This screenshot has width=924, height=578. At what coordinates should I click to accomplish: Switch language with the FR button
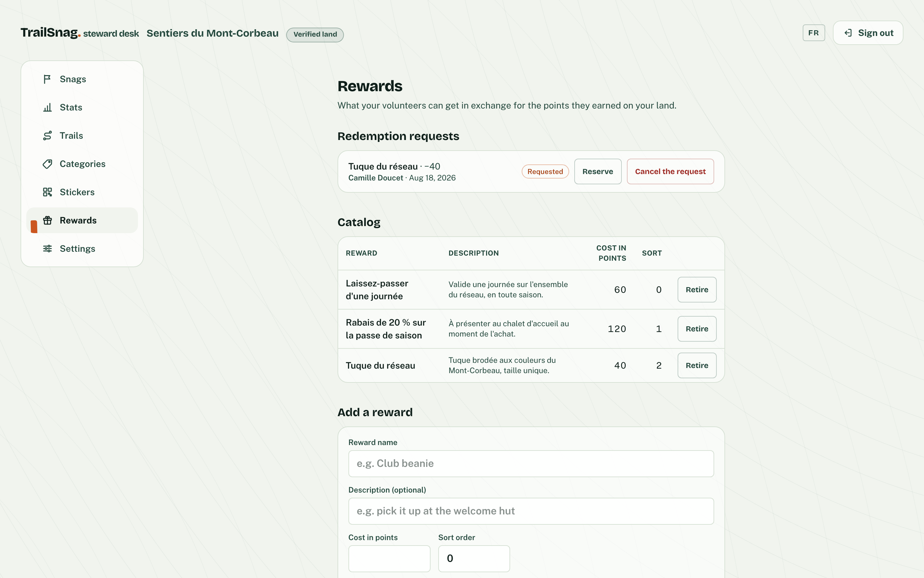(813, 33)
